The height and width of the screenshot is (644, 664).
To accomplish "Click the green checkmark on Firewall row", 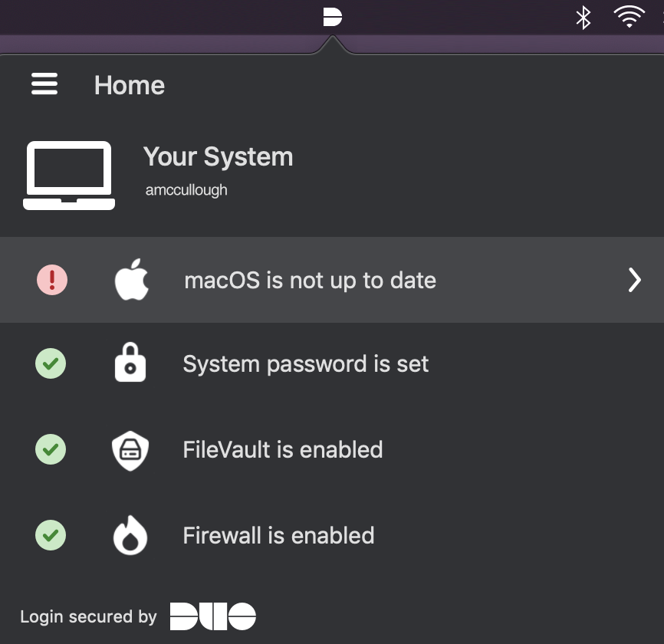I will click(51, 535).
